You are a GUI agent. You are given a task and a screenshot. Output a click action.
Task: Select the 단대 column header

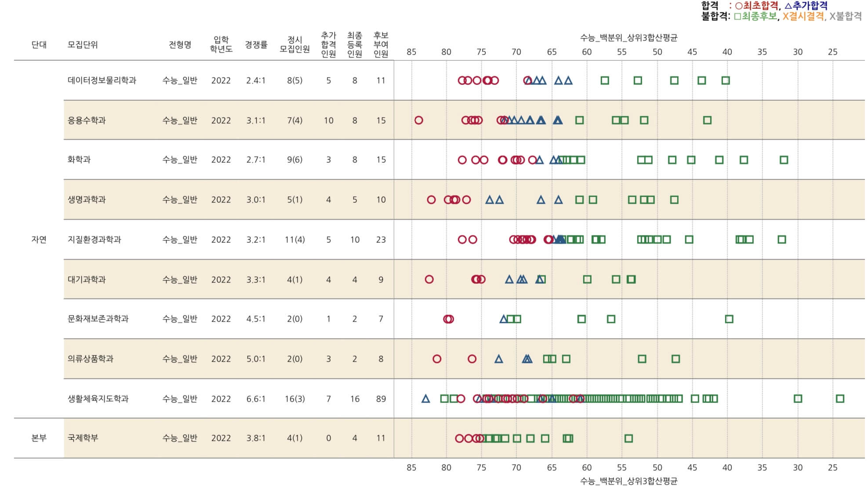point(39,44)
